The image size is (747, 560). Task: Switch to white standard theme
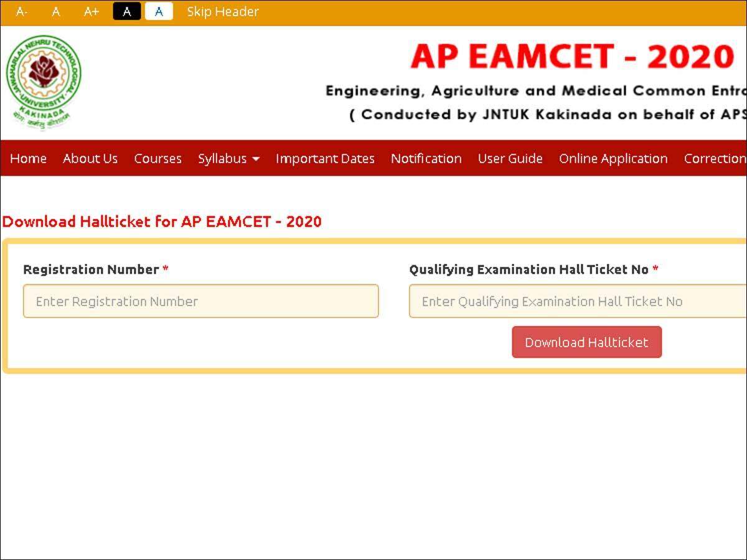(159, 12)
